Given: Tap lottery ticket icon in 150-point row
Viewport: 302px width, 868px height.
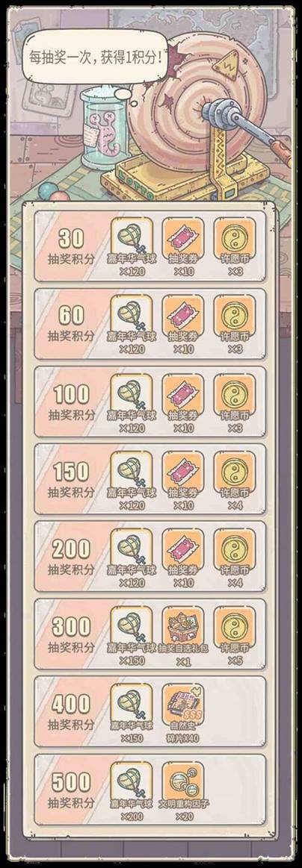Looking at the screenshot, I should [x=183, y=471].
